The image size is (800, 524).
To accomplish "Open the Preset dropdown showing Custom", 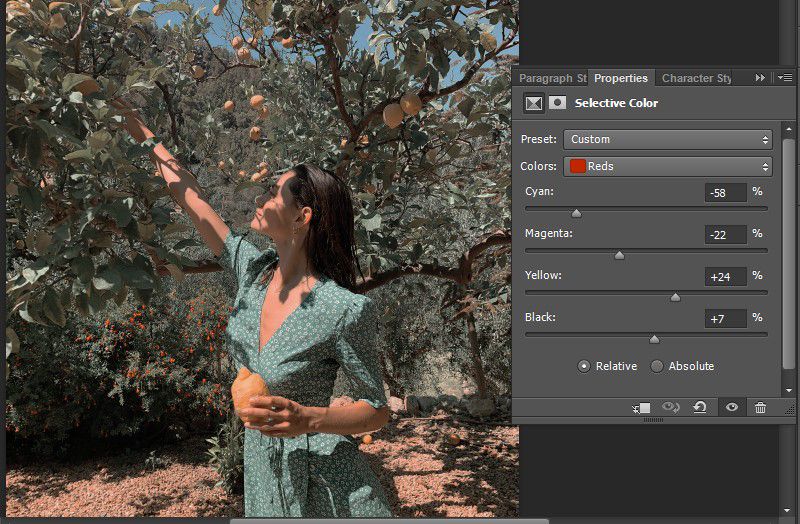I will (x=668, y=139).
